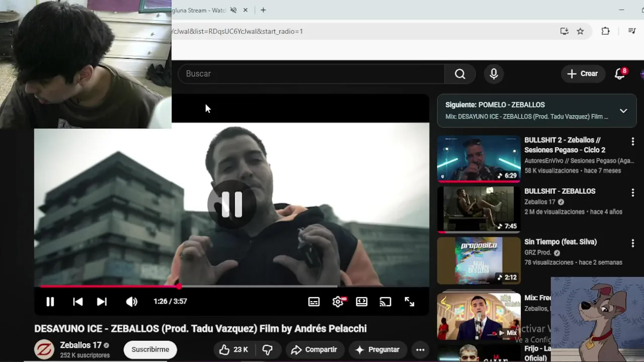Open options menu for BULLSHIT 2 video
This screenshot has width=644, height=362.
[x=632, y=142]
